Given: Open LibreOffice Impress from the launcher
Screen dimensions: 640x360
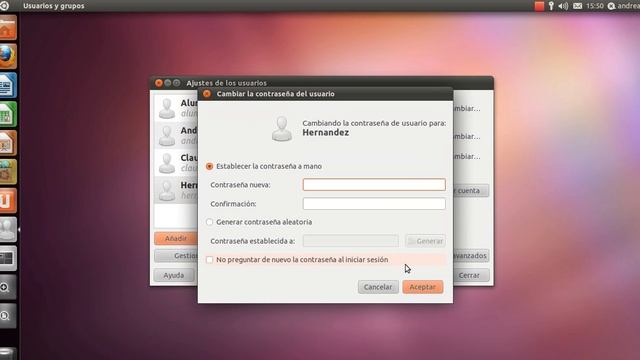Looking at the screenshot, I should pos(8,143).
